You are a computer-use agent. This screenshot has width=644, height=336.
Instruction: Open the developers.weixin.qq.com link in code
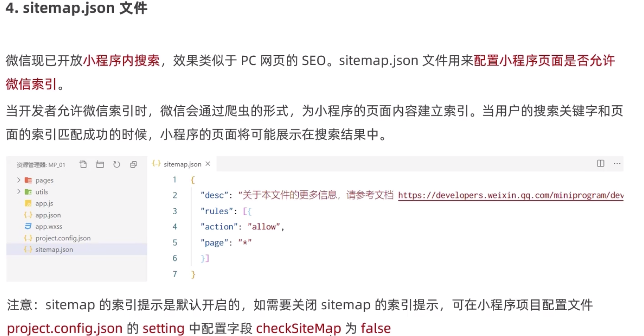click(511, 196)
